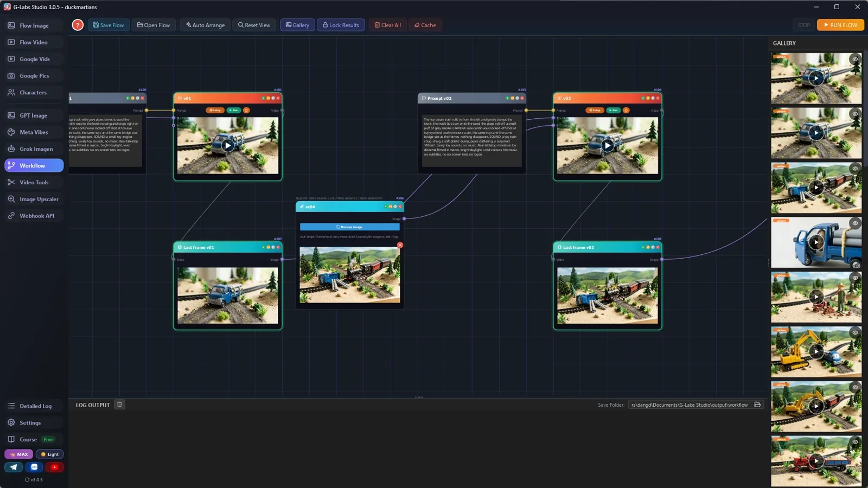Close the v02 node with red X
Screen dimensions: 868x488
658,98
